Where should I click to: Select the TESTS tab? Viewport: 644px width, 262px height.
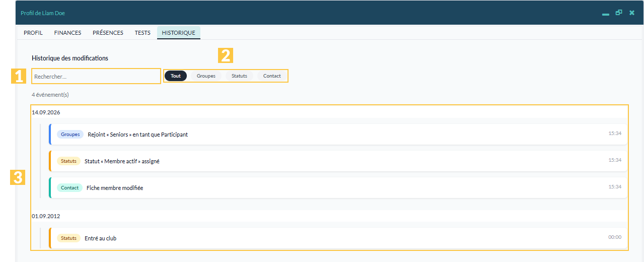(x=142, y=33)
